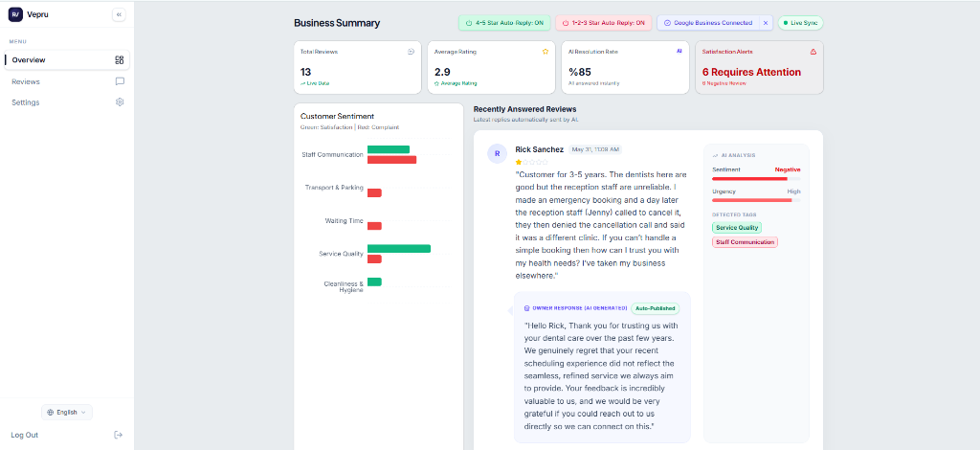980x450 pixels.
Task: Click the Reviews chat bubble icon
Action: coord(120,81)
